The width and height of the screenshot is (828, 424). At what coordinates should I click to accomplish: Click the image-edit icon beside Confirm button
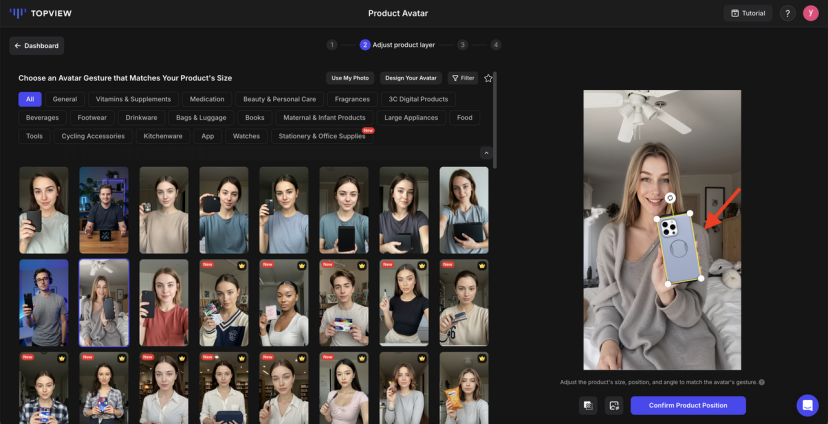point(614,406)
